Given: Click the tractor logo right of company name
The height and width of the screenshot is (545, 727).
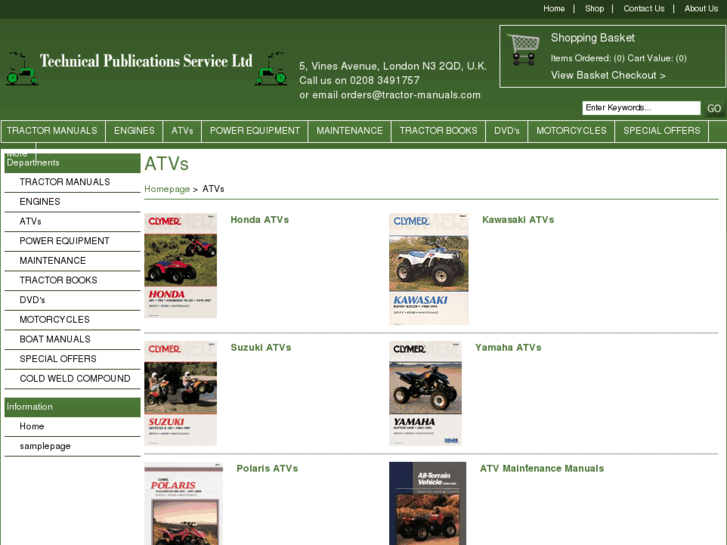Looking at the screenshot, I should point(271,69).
